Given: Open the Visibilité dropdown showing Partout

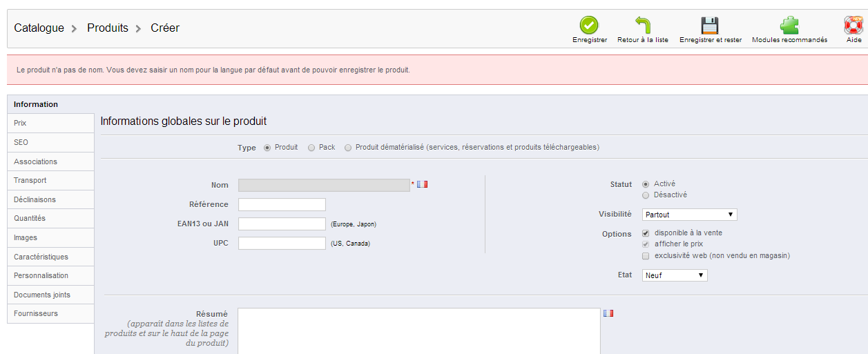Looking at the screenshot, I should click(689, 215).
